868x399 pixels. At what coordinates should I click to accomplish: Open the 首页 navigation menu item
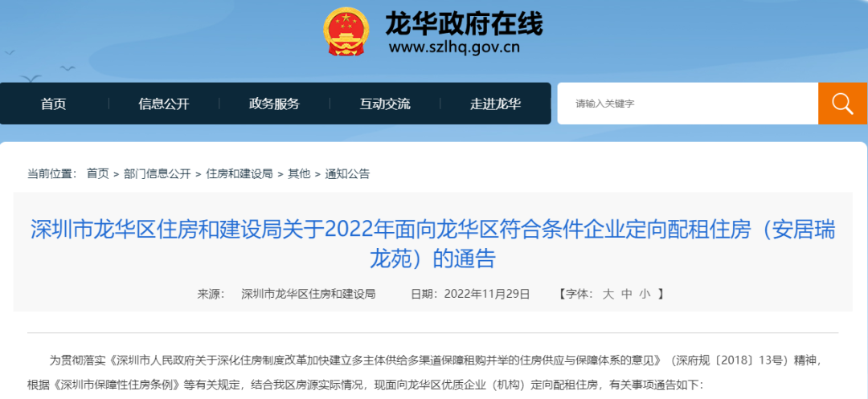point(54,104)
